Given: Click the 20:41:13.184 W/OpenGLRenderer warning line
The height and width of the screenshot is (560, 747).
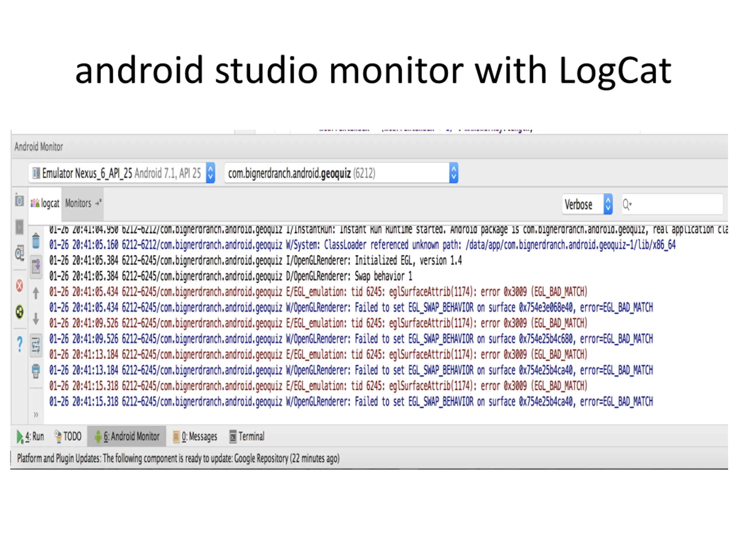Looking at the screenshot, I should 351,370.
